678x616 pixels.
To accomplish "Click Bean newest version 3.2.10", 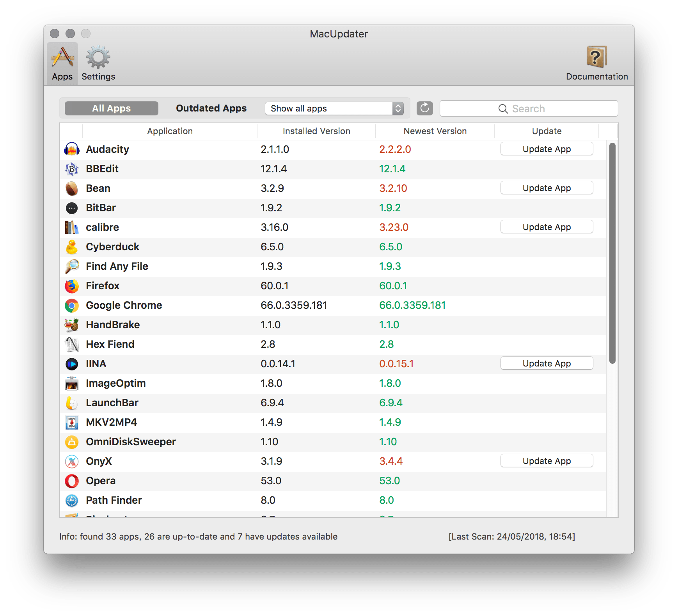I will [x=393, y=188].
